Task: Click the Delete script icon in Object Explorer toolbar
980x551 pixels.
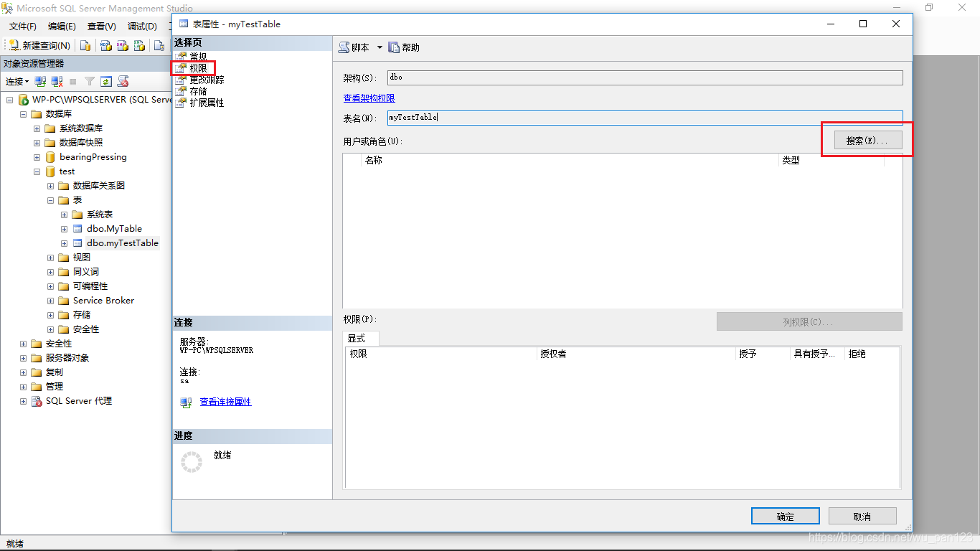Action: (123, 81)
